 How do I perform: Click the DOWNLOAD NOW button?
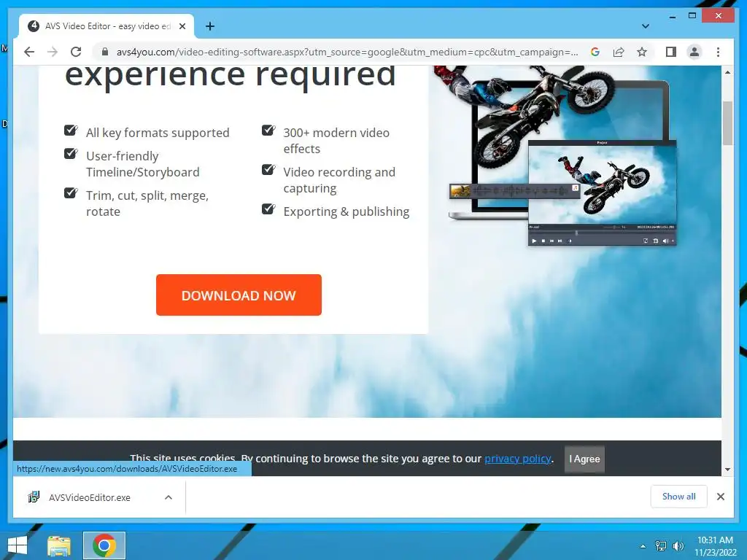pyautogui.click(x=239, y=295)
